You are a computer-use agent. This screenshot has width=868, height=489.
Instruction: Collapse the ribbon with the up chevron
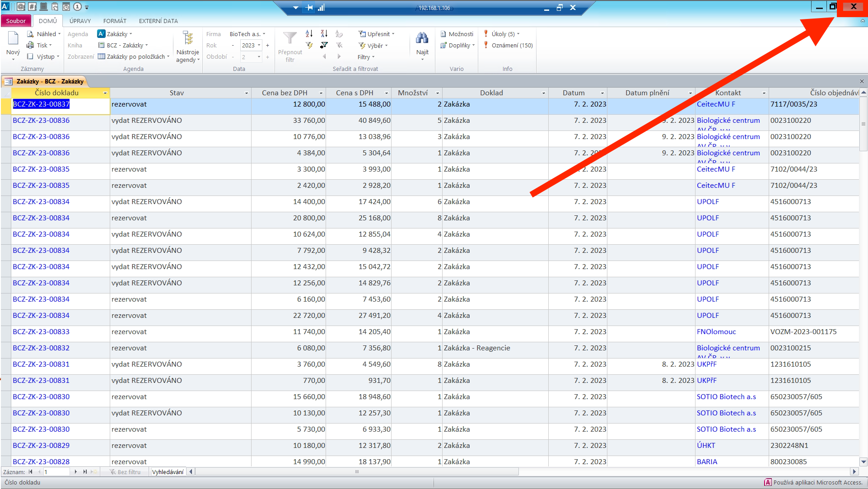(863, 21)
